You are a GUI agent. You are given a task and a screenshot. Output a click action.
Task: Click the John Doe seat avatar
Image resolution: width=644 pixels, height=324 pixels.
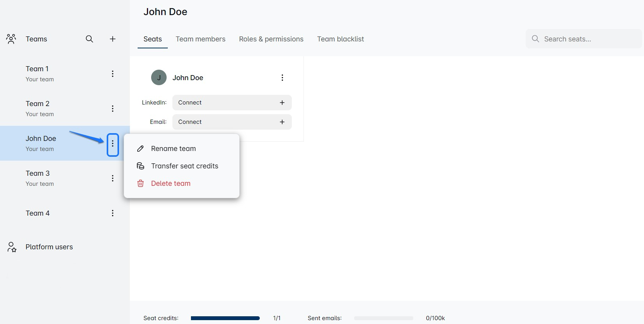158,78
